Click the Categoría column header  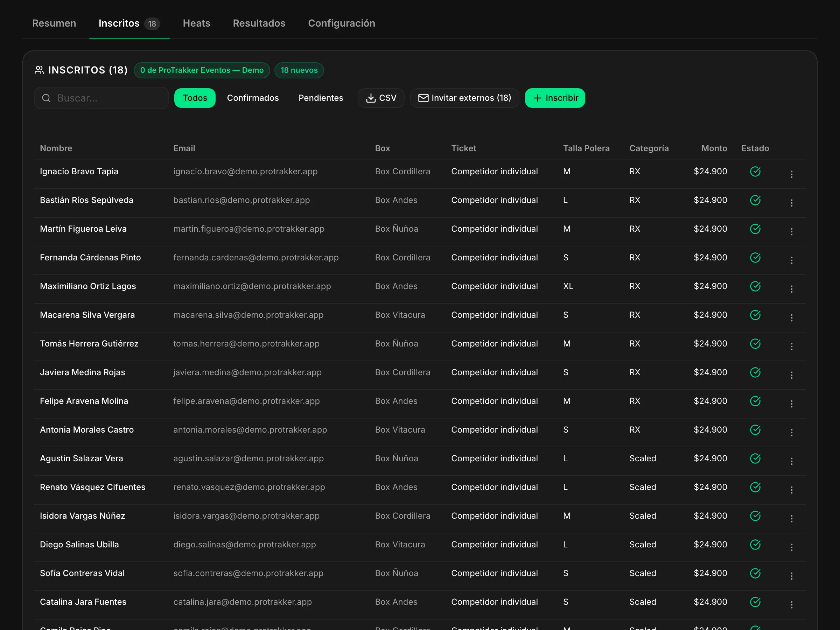(x=649, y=148)
